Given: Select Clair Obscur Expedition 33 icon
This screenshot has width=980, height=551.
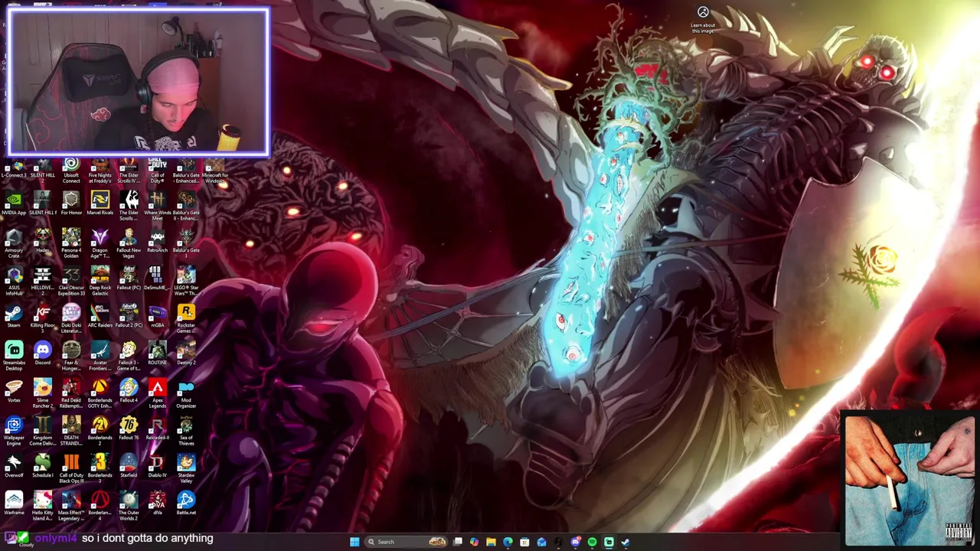Looking at the screenshot, I should coord(71,282).
